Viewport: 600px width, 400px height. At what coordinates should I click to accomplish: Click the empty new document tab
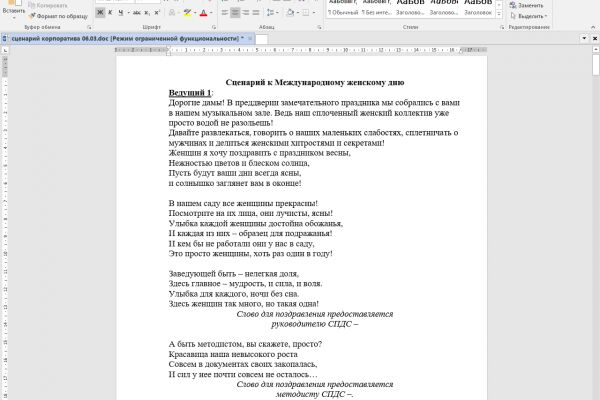(x=261, y=39)
